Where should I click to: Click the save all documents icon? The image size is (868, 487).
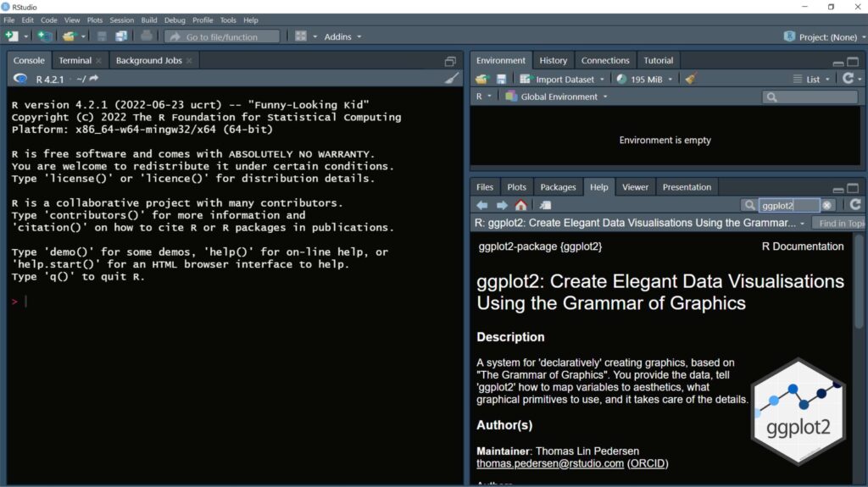click(121, 36)
